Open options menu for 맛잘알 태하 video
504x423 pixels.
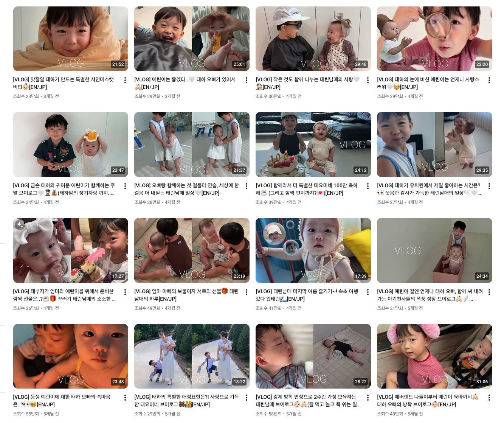125,80
